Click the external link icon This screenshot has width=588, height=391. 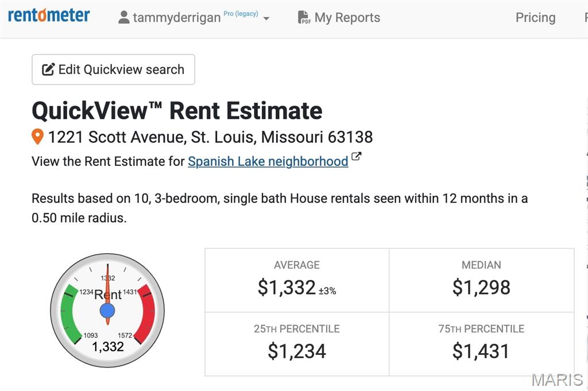click(357, 156)
